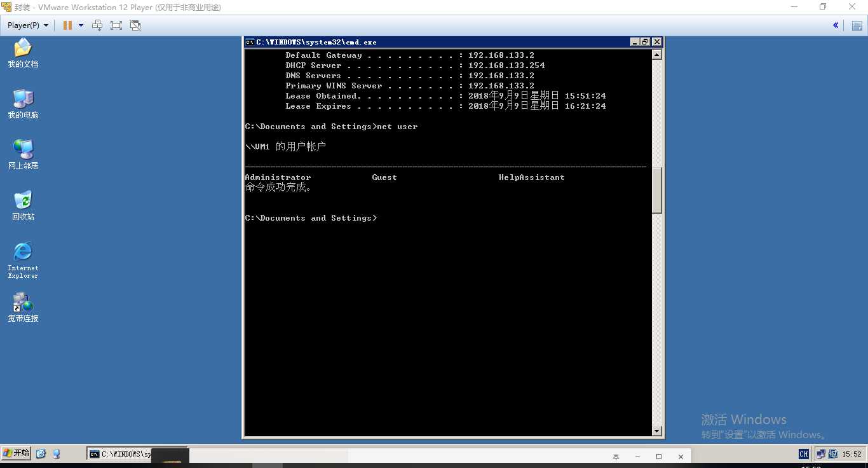Restore down the cmd.exe window

[646, 42]
